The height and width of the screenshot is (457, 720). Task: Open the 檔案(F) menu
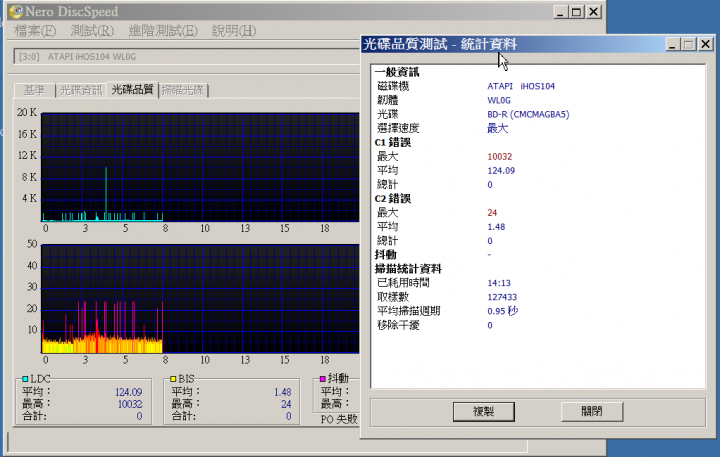[x=35, y=31]
